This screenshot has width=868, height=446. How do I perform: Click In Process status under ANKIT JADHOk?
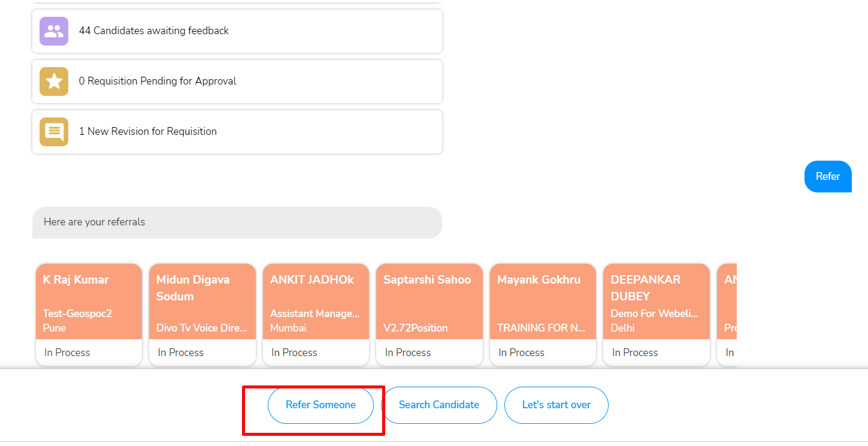pos(294,352)
